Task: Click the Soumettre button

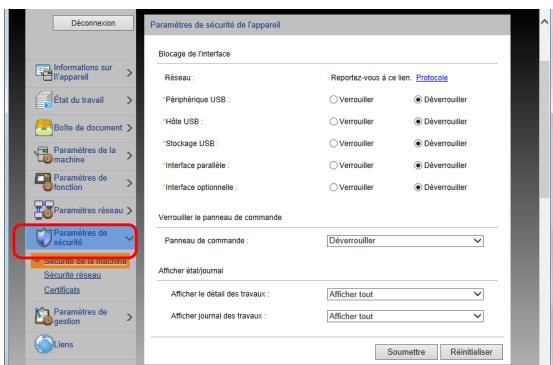Action: coord(406,352)
